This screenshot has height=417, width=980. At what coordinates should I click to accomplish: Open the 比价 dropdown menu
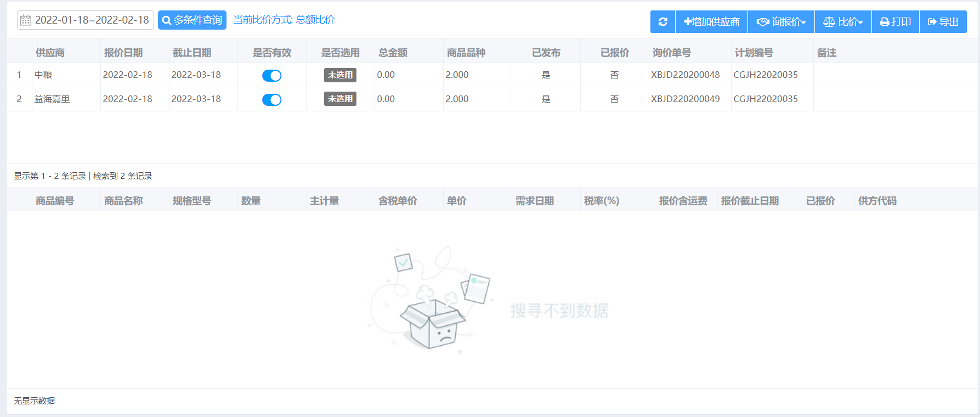click(843, 22)
